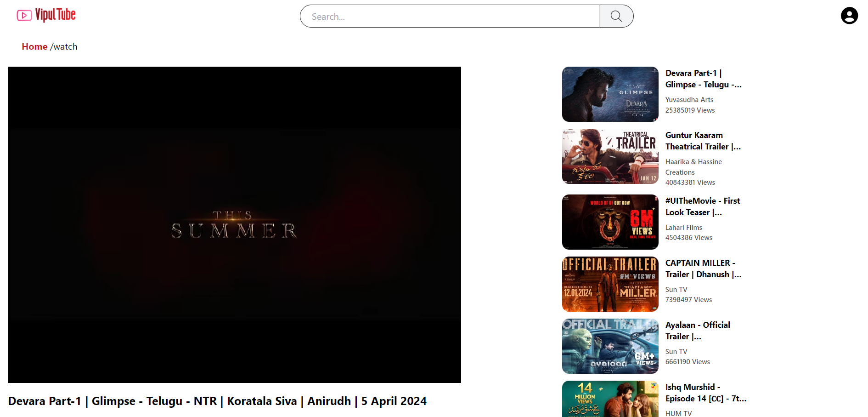Open the user profile avatar icon

(849, 16)
